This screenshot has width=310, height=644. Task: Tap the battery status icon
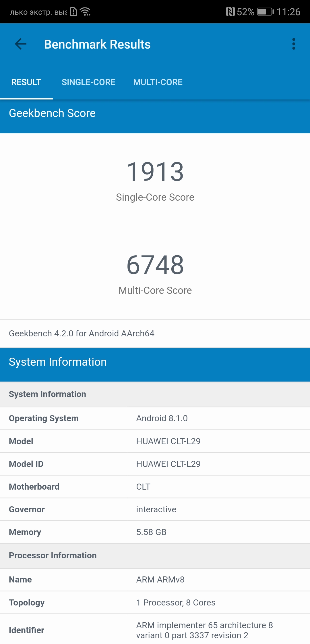265,12
